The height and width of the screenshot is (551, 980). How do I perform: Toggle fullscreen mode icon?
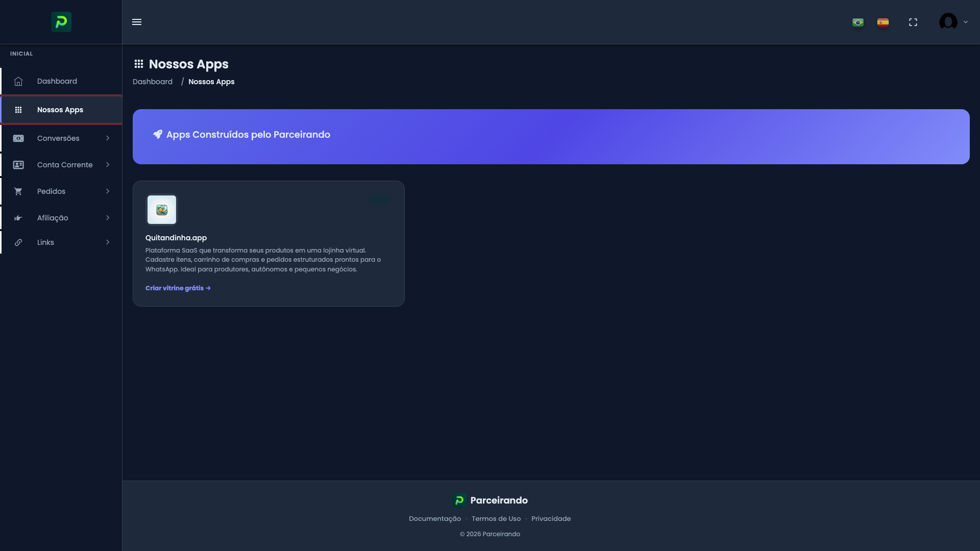coord(913,22)
